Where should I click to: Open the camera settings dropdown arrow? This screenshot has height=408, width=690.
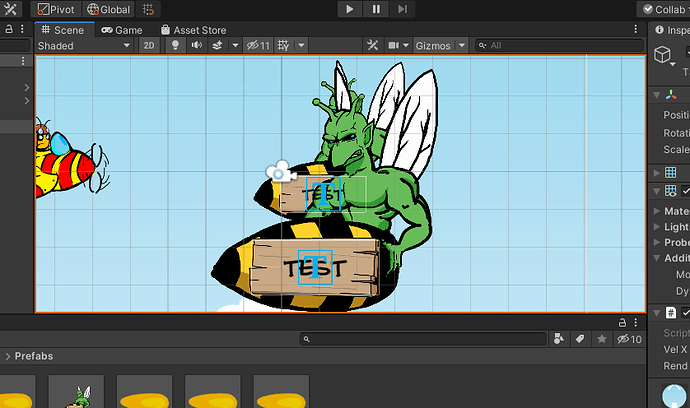[x=406, y=45]
